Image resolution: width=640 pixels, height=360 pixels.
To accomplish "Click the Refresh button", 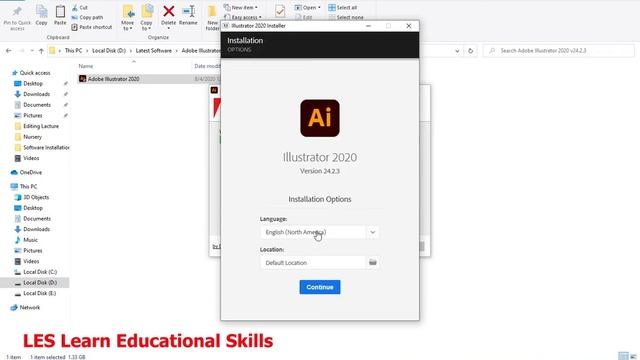I will [471, 51].
